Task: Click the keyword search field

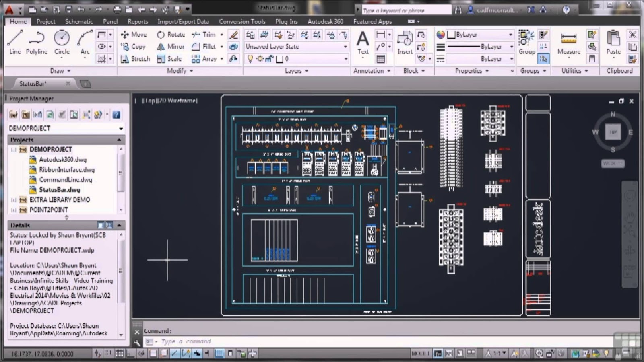Action: [407, 10]
